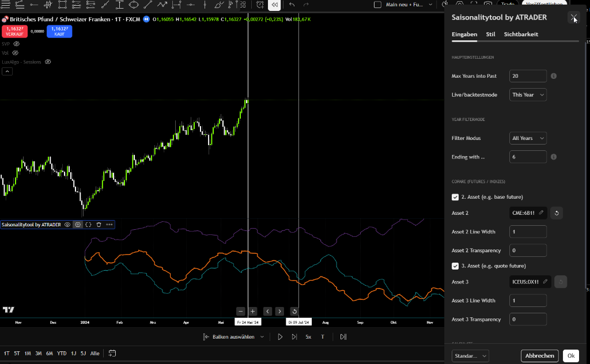590x364 pixels.
Task: Click the blue KAUF button
Action: click(59, 31)
